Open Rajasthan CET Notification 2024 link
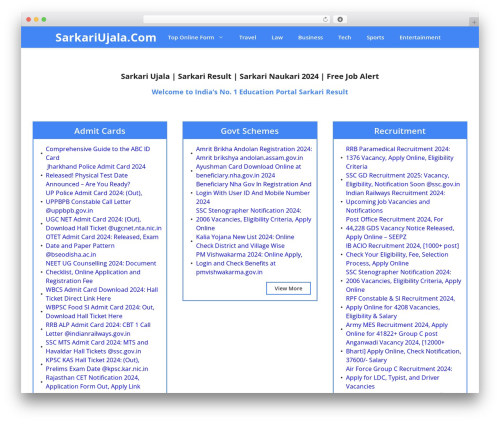The height and width of the screenshot is (423, 500). click(93, 382)
